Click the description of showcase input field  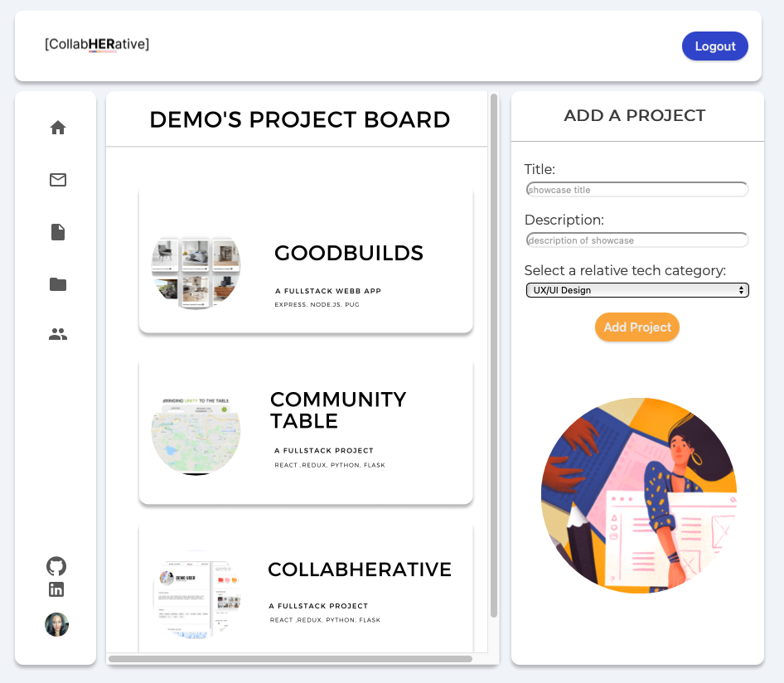pos(636,240)
